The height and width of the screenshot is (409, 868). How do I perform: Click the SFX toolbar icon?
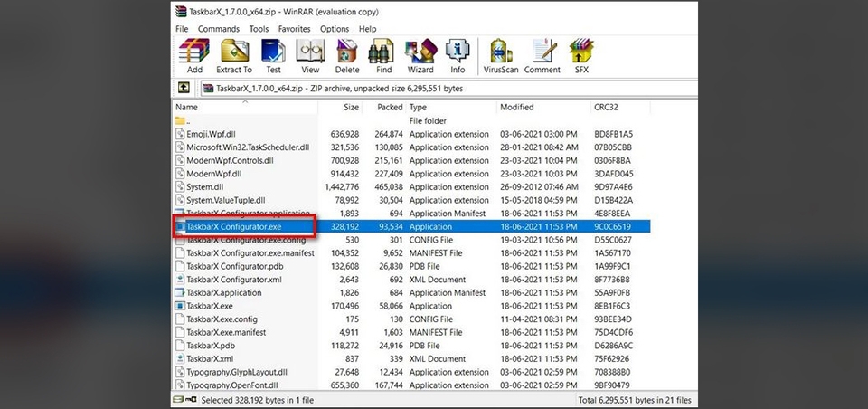(581, 51)
